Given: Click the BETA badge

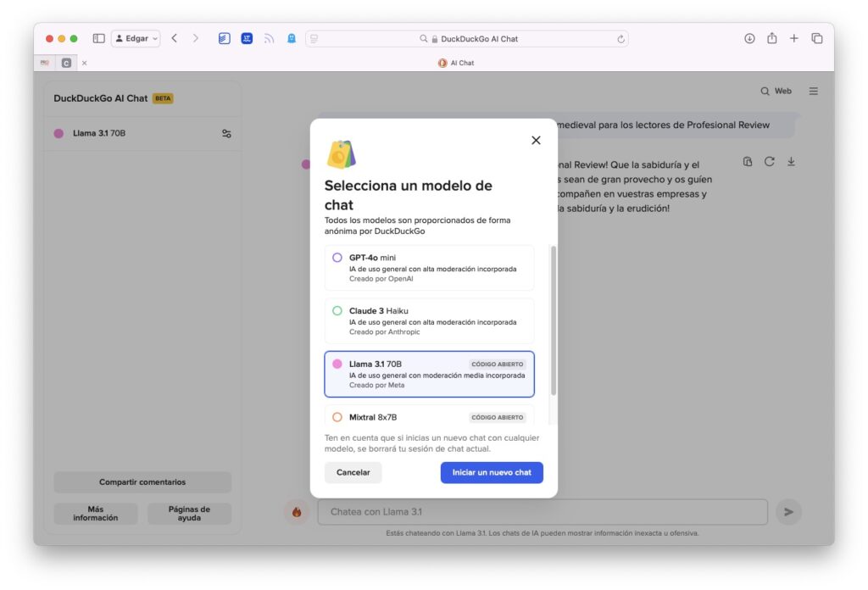Looking at the screenshot, I should (163, 98).
